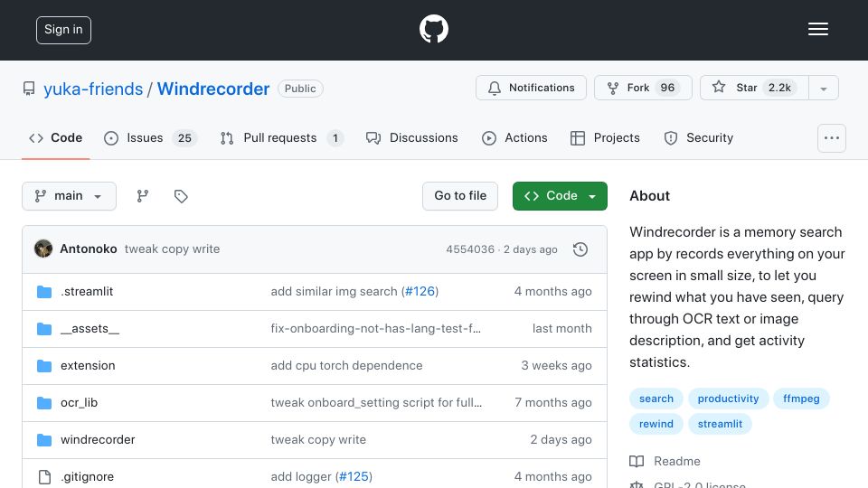This screenshot has width=868, height=488.
Task: Click the fork icon
Action: (613, 88)
